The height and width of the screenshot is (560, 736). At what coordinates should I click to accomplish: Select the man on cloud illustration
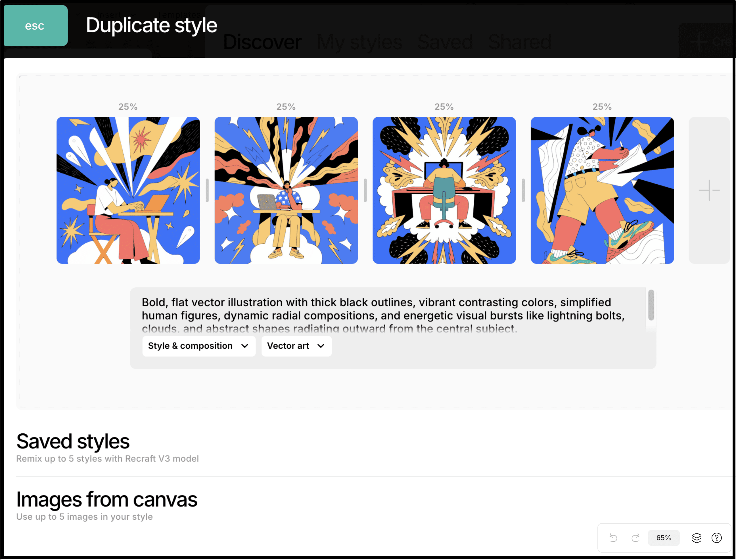coord(286,190)
